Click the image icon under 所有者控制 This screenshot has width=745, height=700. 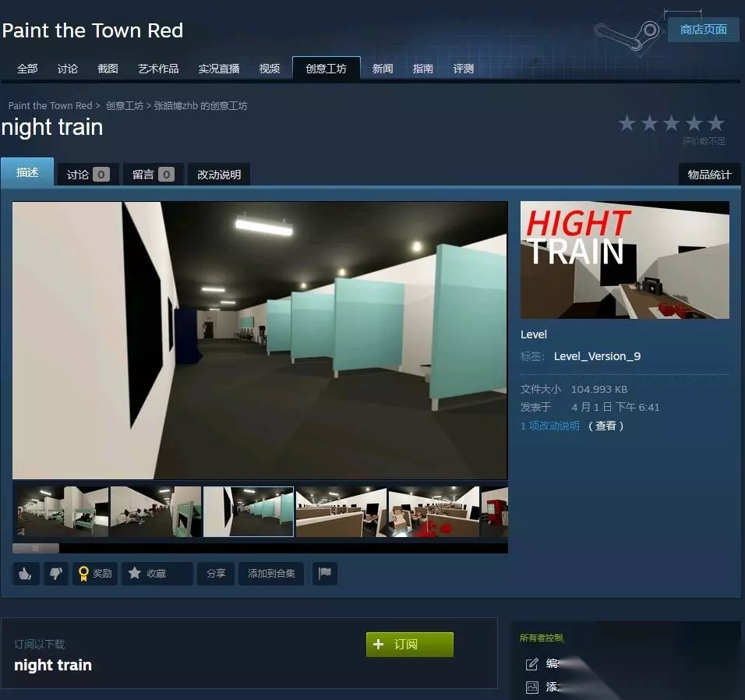pos(531,688)
